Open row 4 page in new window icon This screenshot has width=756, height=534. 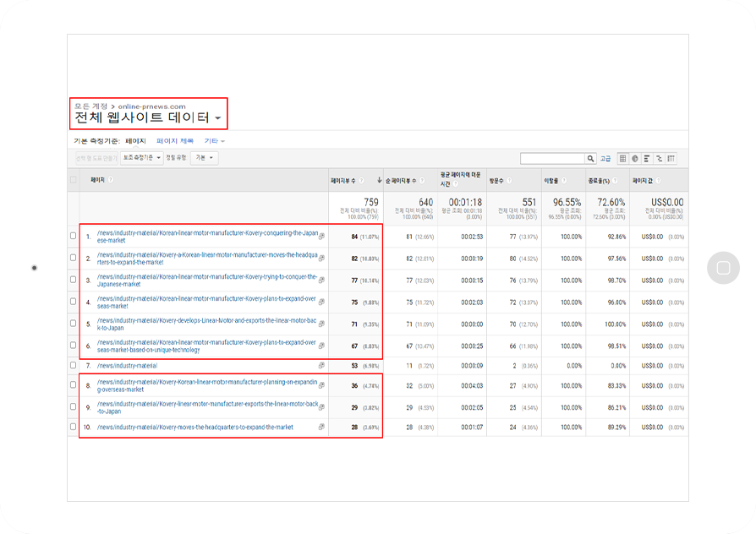click(x=321, y=302)
